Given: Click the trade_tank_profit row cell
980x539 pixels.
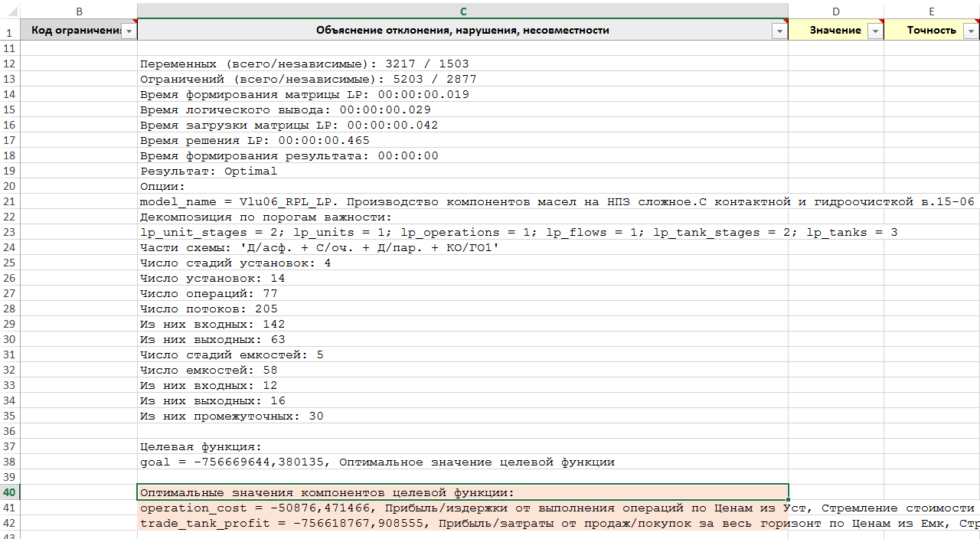Looking at the screenshot, I should click(462, 523).
